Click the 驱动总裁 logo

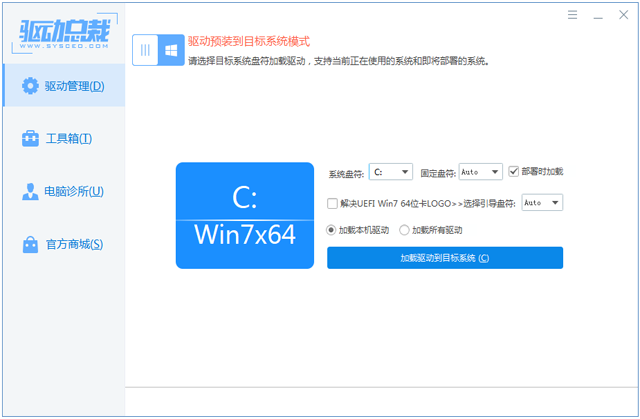[x=64, y=33]
